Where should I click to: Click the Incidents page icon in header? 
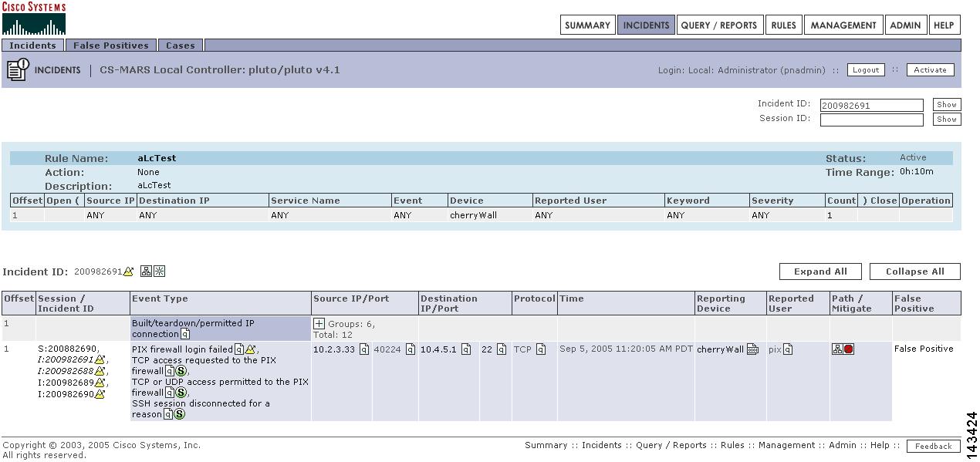[x=18, y=69]
